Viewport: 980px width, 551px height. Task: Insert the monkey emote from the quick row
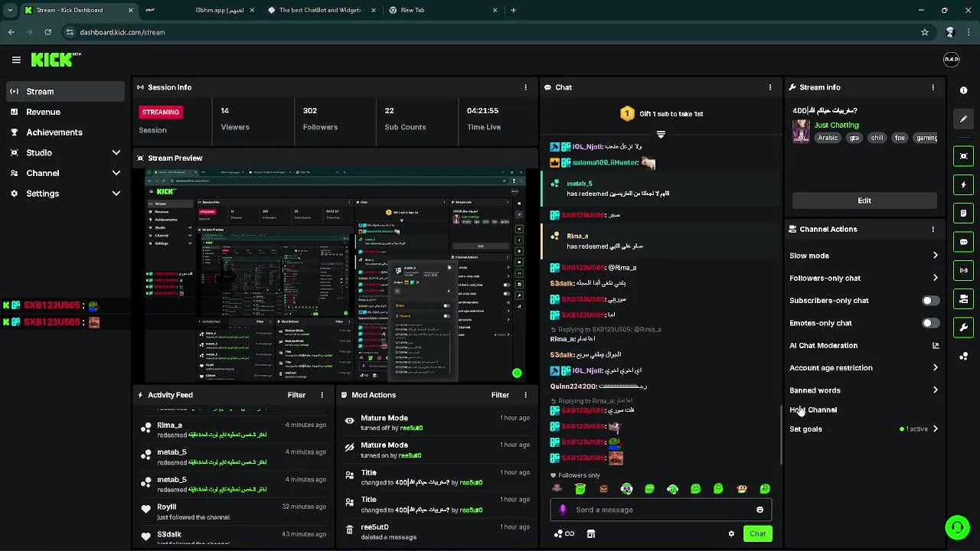[741, 488]
